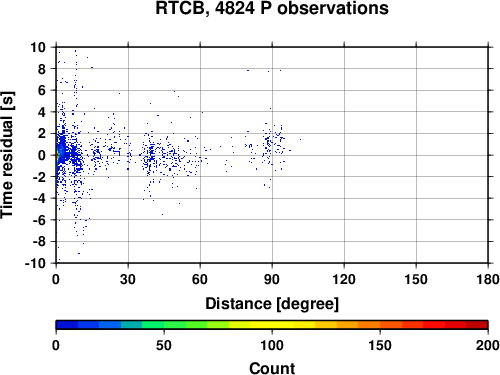Click the -10 tick label on the residual axis

(35, 263)
